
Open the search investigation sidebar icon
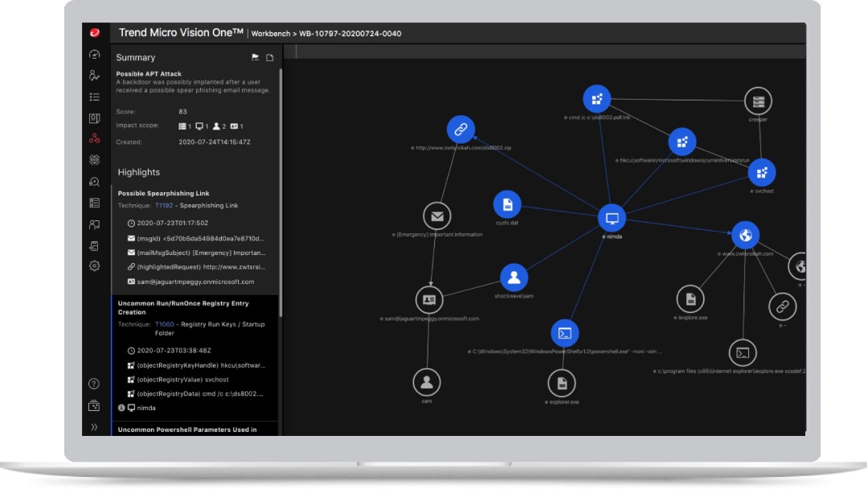(95, 182)
